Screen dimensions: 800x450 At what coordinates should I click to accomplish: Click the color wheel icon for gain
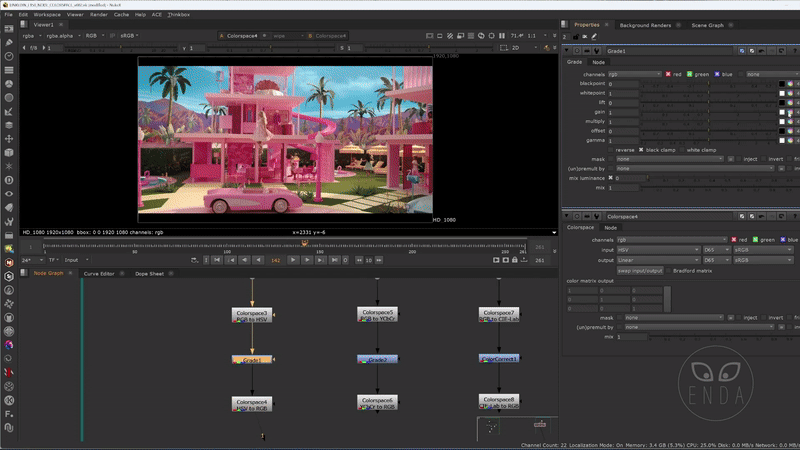[790, 112]
